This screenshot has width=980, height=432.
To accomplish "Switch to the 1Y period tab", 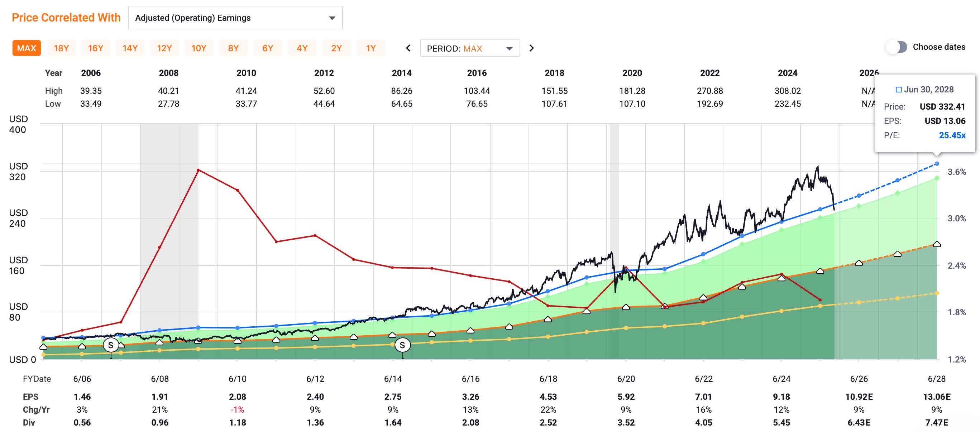I will coord(371,48).
